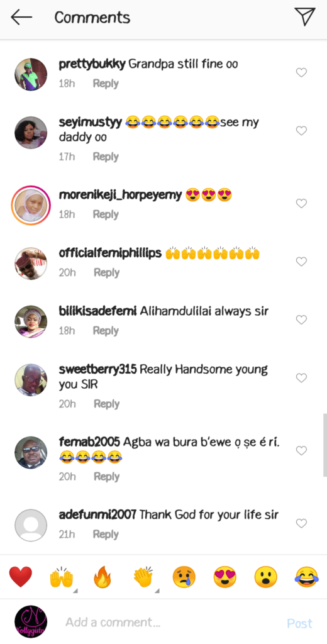The width and height of the screenshot is (327, 644).
Task: Insert the fire emoji
Action: tap(103, 577)
